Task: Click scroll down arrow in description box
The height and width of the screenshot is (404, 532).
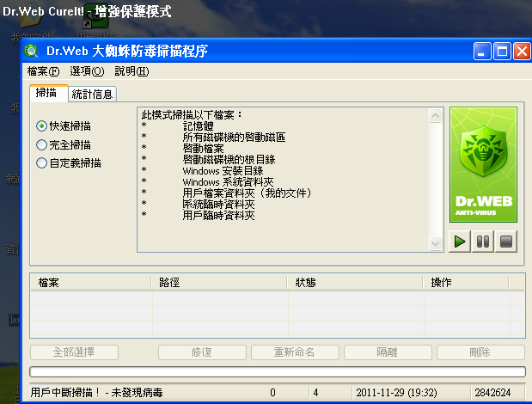Action: [435, 243]
